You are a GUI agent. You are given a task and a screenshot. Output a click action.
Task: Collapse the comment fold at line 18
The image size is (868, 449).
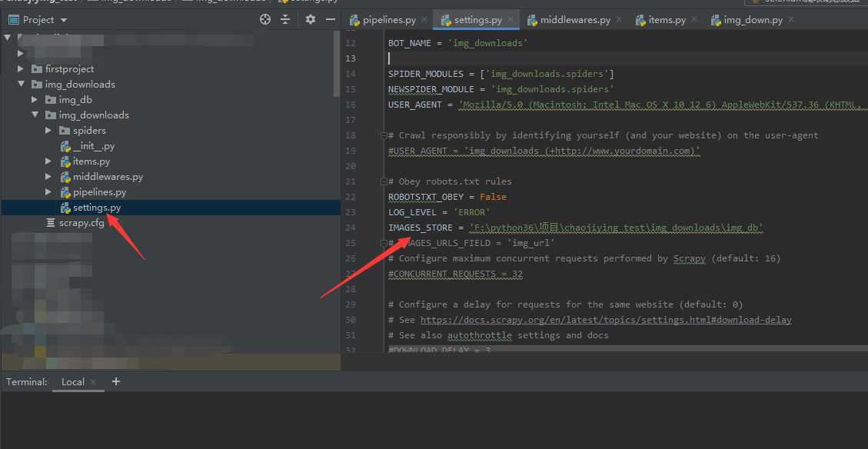pos(383,135)
